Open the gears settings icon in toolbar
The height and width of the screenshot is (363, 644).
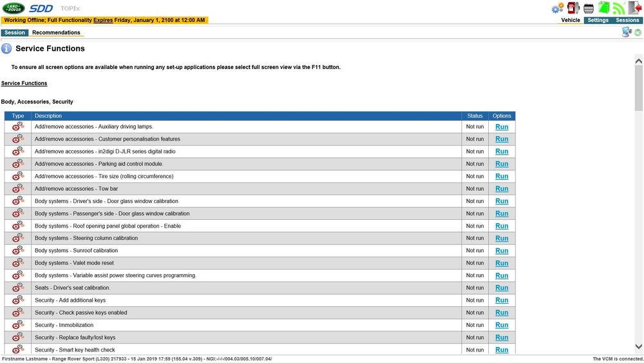click(x=557, y=8)
